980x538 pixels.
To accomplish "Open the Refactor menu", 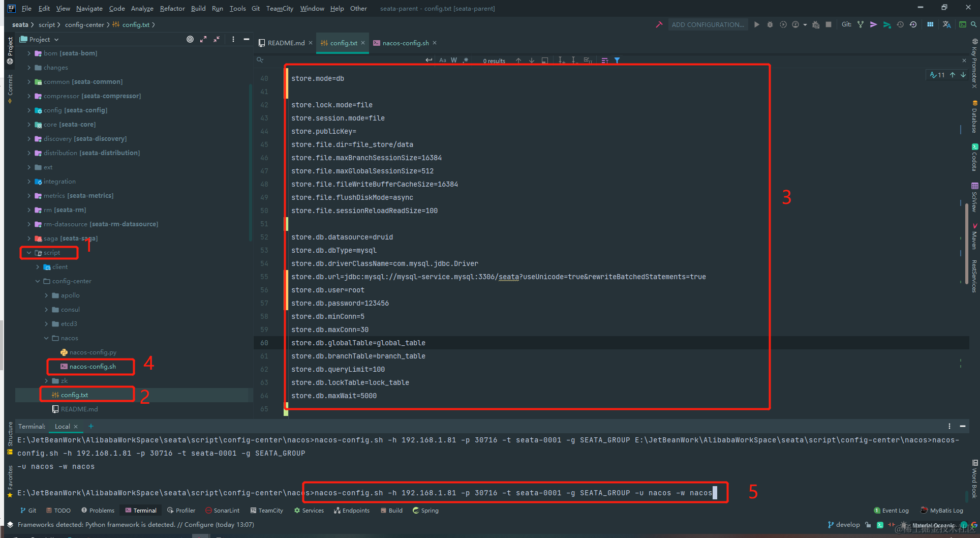I will tap(172, 8).
